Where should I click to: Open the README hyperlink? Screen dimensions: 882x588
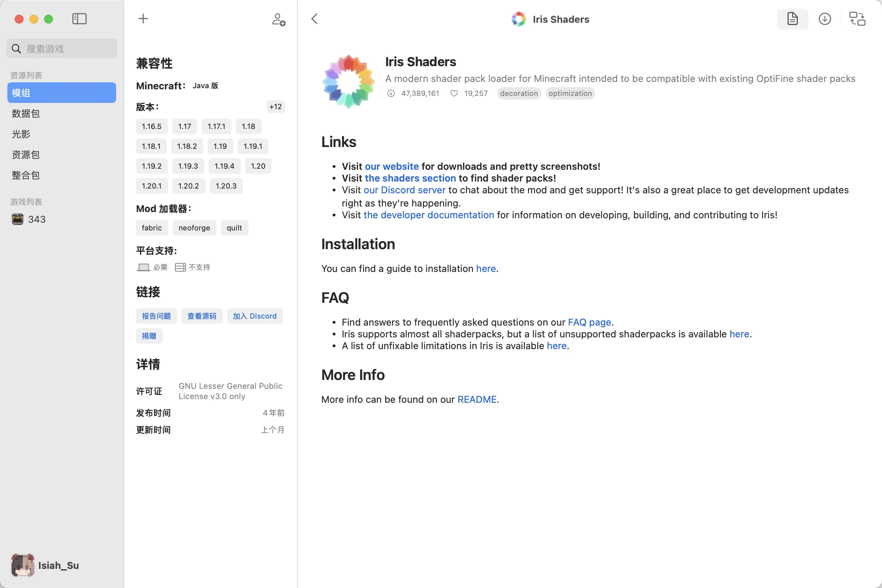[477, 399]
